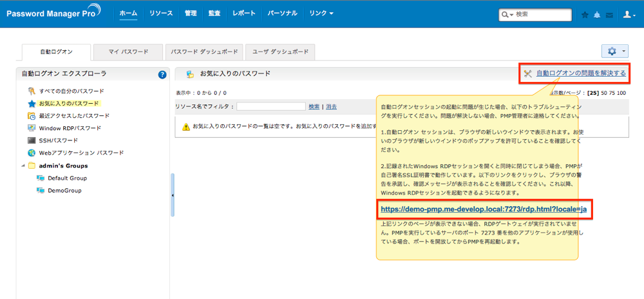This screenshot has height=299, width=644.
Task: Open the notifications bell icon
Action: pos(597,15)
